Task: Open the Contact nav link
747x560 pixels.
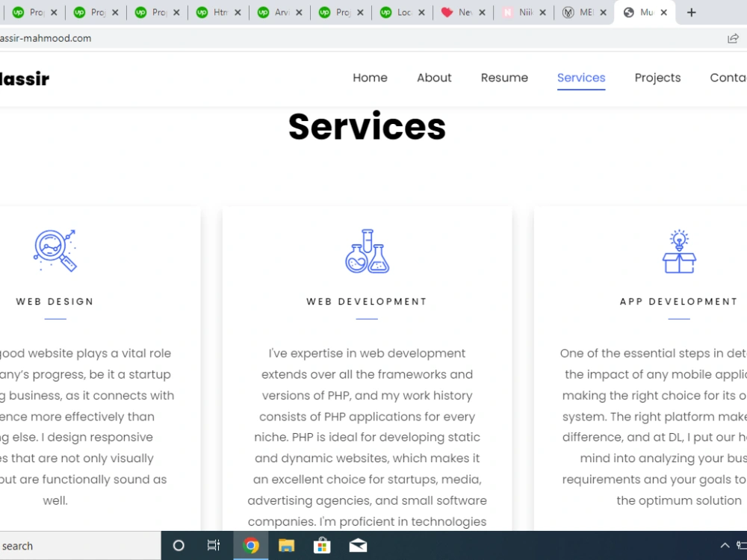Action: click(x=728, y=78)
